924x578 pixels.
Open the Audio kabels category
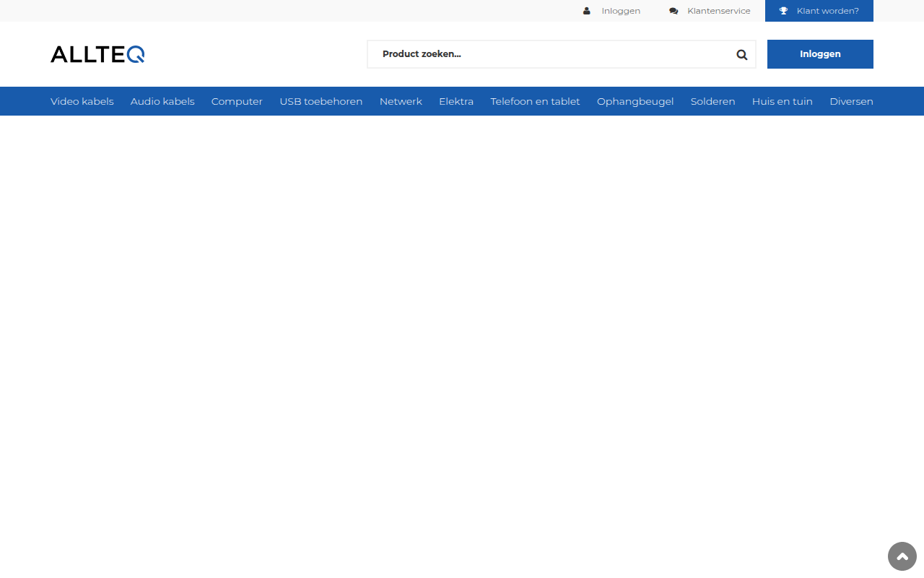click(x=162, y=101)
